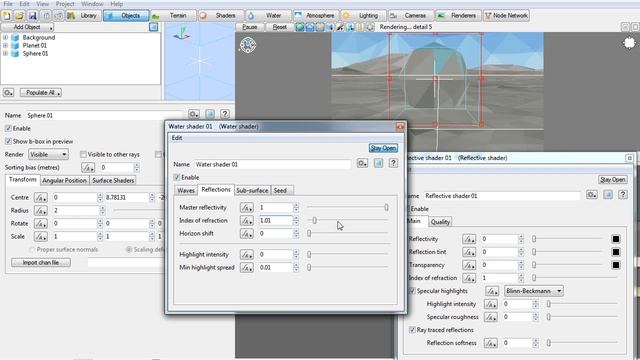Click the Water shader Name input field
This screenshot has width=640, height=360.
pyautogui.click(x=272, y=164)
